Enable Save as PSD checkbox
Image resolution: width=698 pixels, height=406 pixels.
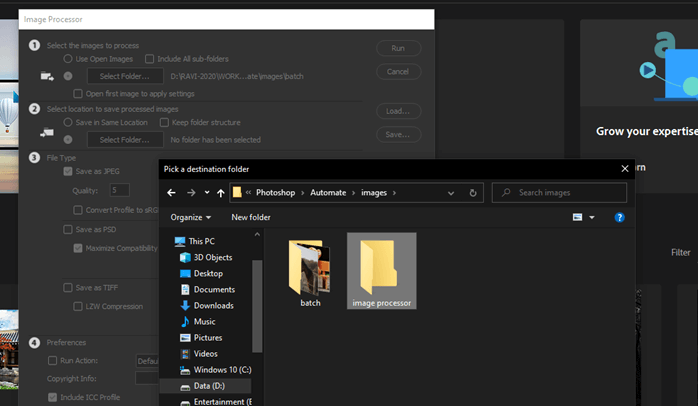pos(68,229)
